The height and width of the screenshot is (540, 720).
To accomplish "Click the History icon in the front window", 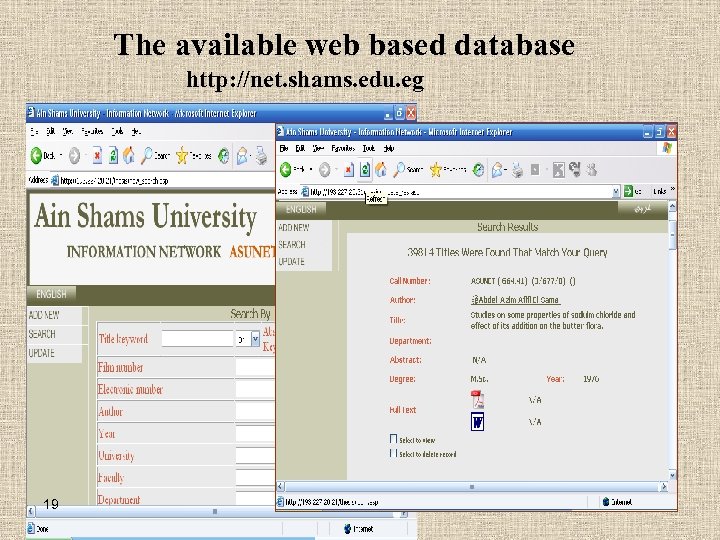I will coord(478,170).
